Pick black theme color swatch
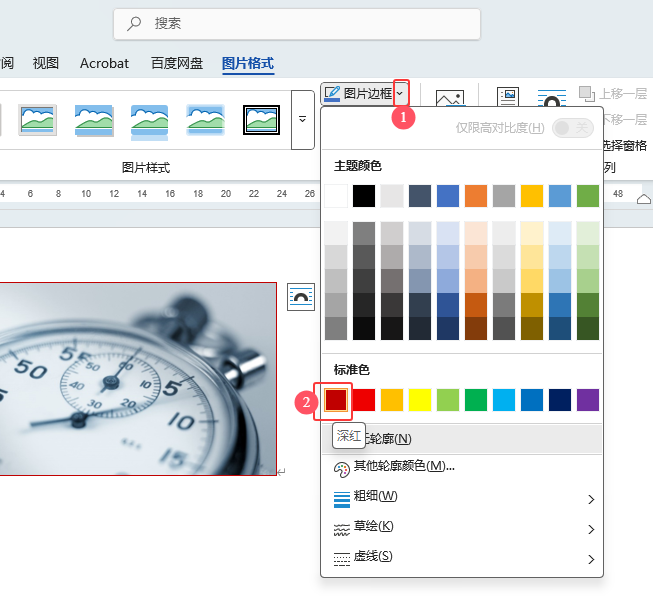The height and width of the screenshot is (596, 653). pos(364,196)
